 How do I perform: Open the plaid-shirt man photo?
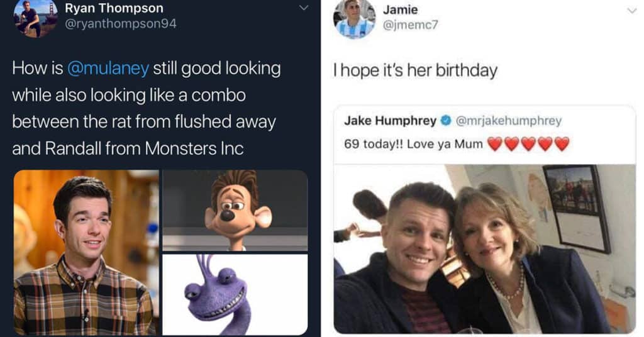pos(86,253)
